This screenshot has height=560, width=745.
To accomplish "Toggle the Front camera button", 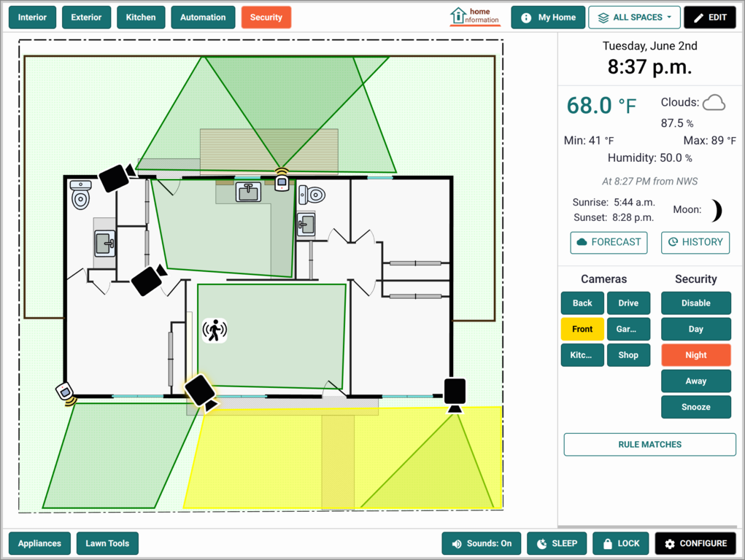I will (582, 329).
